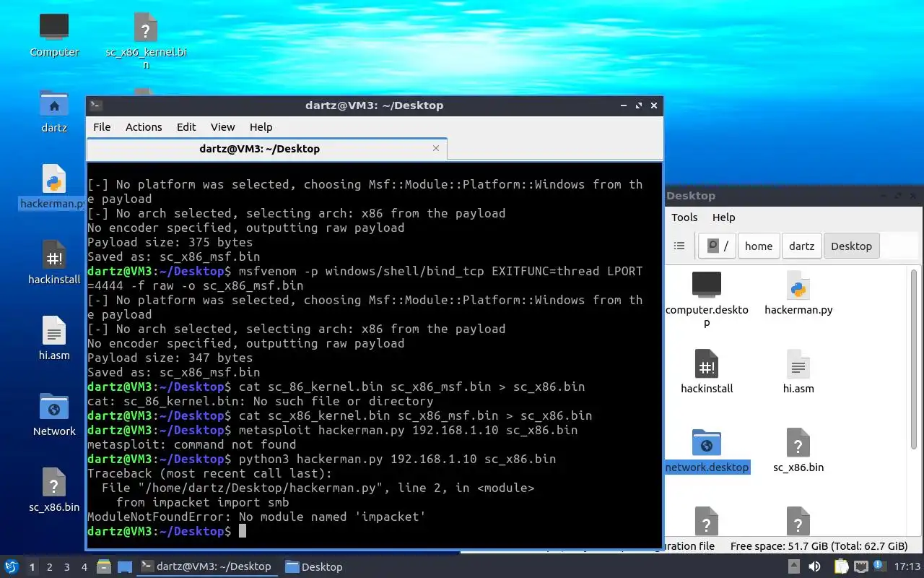Viewport: 924px width, 578px height.
Task: Open the Actions menu in the terminal
Action: pyautogui.click(x=144, y=126)
